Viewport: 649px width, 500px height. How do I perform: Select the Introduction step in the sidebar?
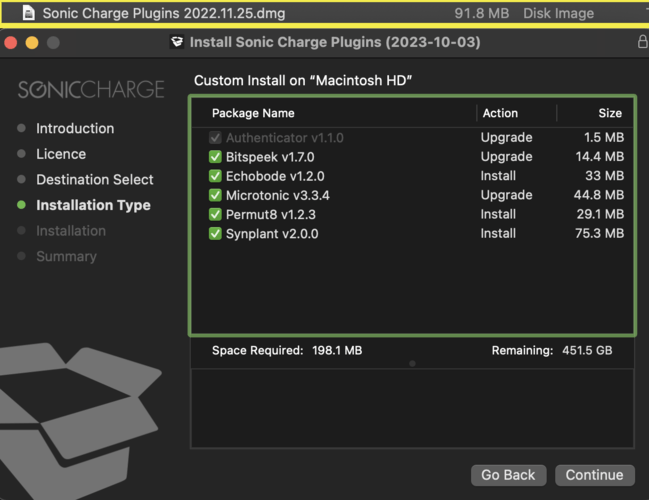tap(75, 128)
